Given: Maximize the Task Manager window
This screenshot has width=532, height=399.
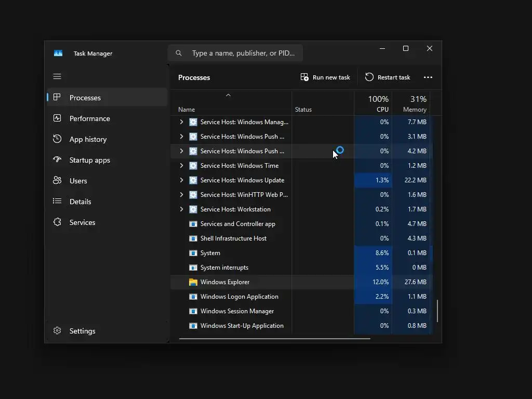Looking at the screenshot, I should point(405,48).
